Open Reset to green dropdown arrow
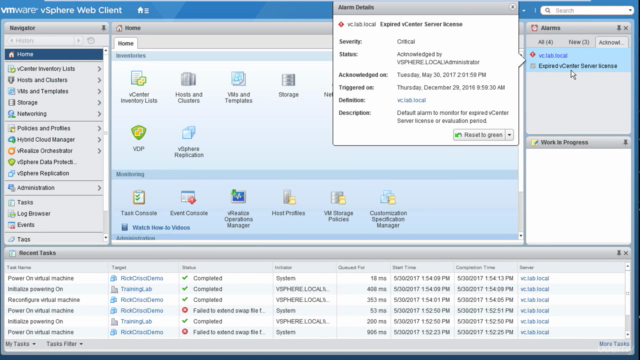The image size is (640, 360). click(x=509, y=135)
